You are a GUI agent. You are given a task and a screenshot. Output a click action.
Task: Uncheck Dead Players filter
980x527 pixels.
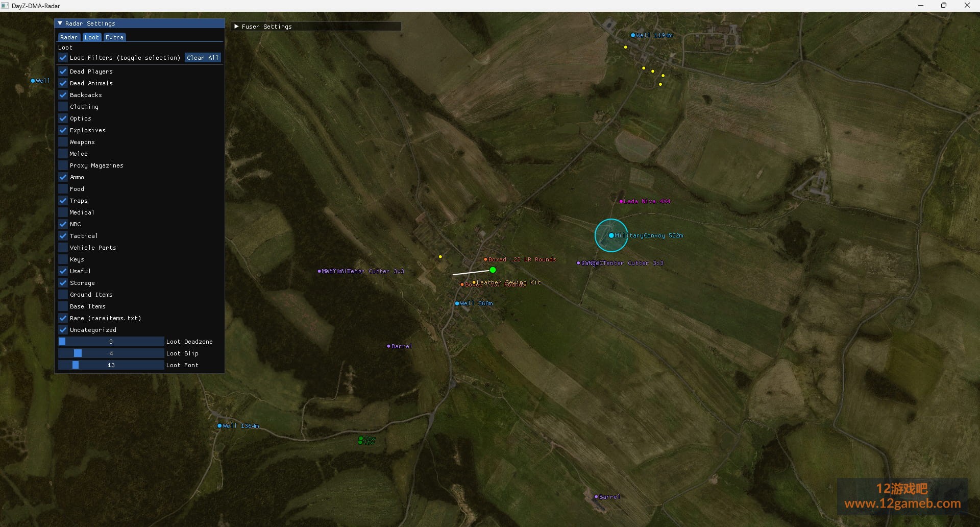click(x=63, y=71)
